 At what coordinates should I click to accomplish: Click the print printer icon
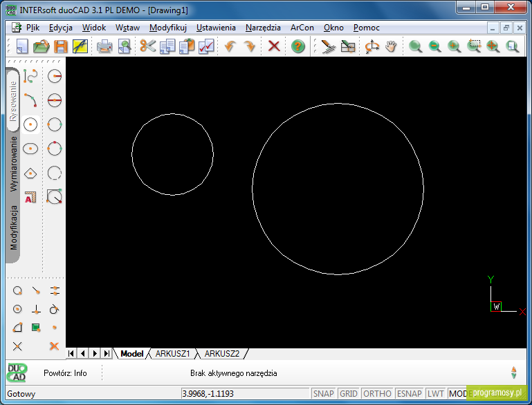point(104,46)
